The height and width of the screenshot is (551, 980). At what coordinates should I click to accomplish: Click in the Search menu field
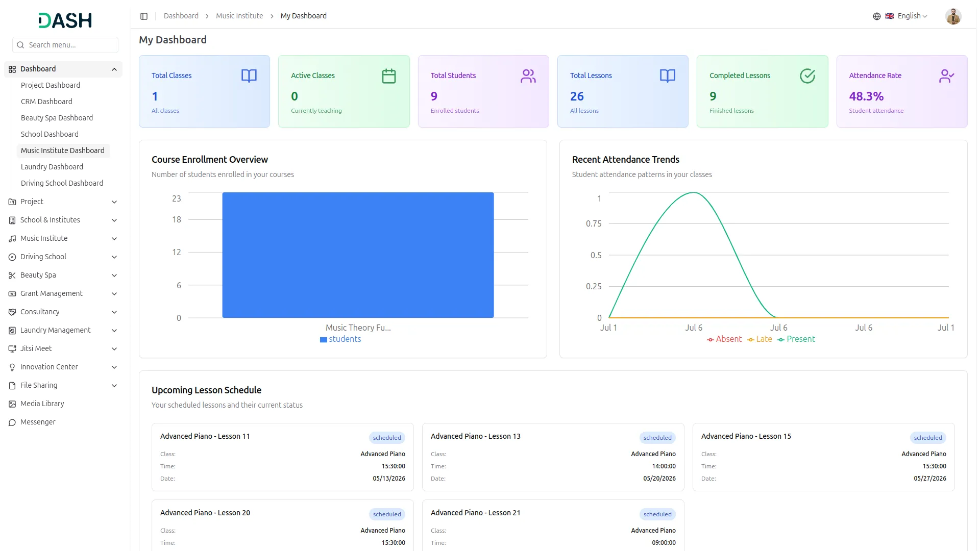(x=65, y=45)
